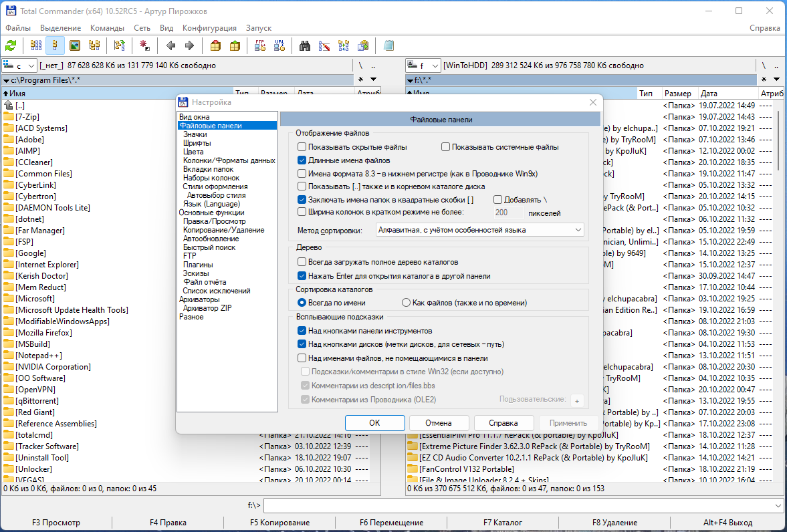The height and width of the screenshot is (532, 787).
Task: Go back with the left arrow icon
Action: [x=171, y=45]
